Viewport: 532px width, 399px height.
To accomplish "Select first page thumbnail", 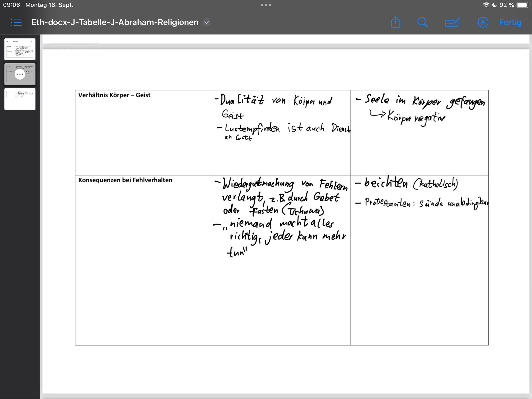I will click(20, 49).
